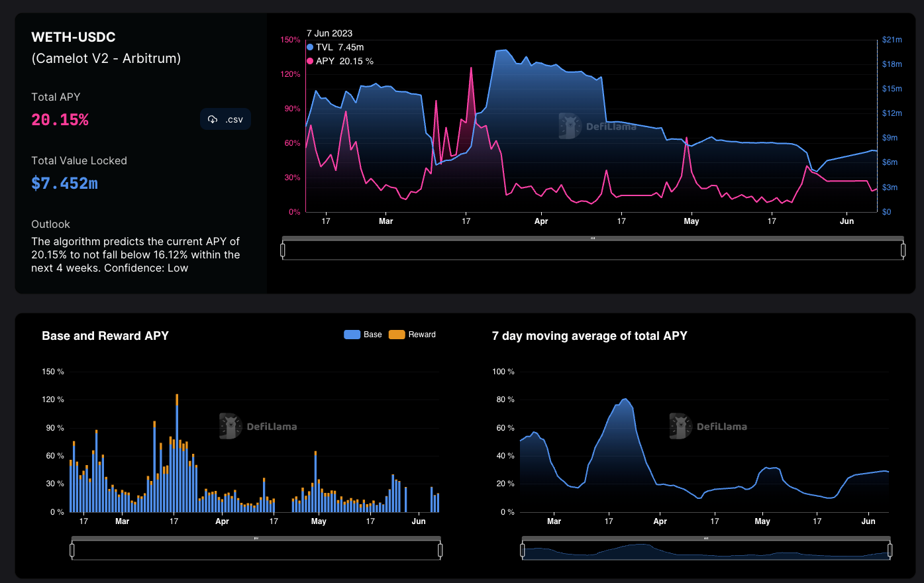The width and height of the screenshot is (924, 583).
Task: Click the TVL 7.45m tooltip entry
Action: pos(335,47)
